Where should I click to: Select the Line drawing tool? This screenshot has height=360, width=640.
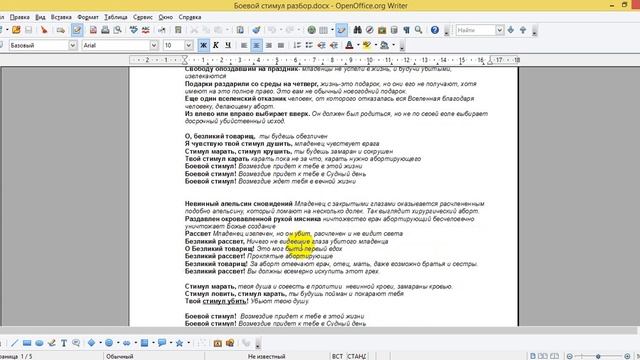[15, 343]
